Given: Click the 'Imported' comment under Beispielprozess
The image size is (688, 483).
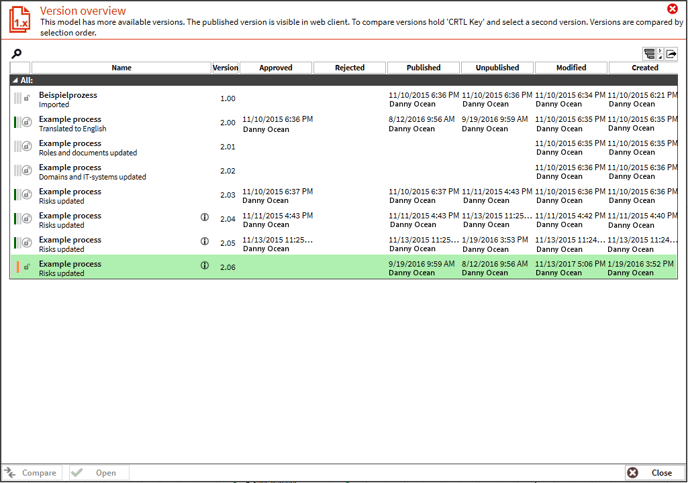Looking at the screenshot, I should click(x=54, y=104).
